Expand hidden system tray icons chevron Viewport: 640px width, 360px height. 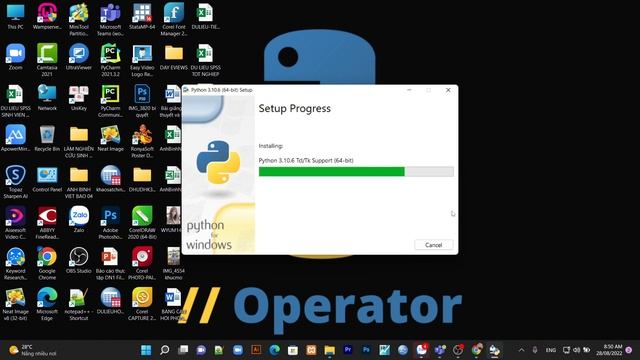tap(521, 350)
